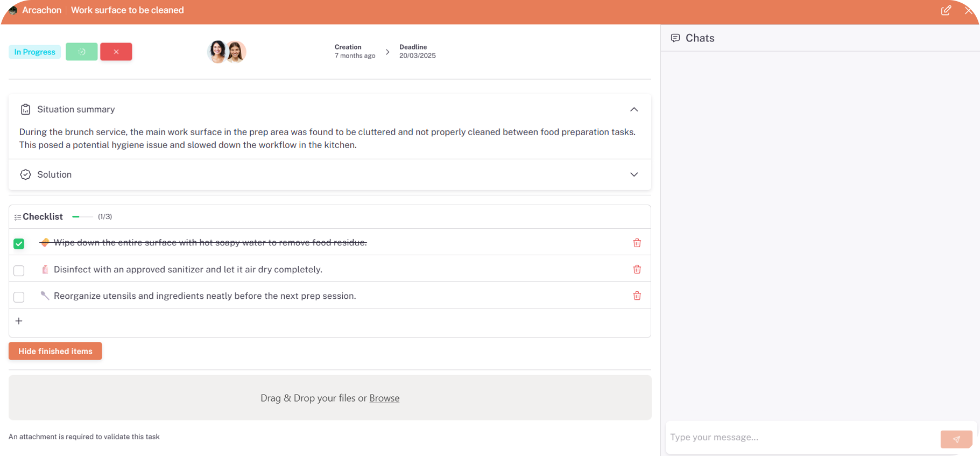
Task: Uncheck the 'Wipe down the entire surface' checkbox
Action: pos(19,244)
